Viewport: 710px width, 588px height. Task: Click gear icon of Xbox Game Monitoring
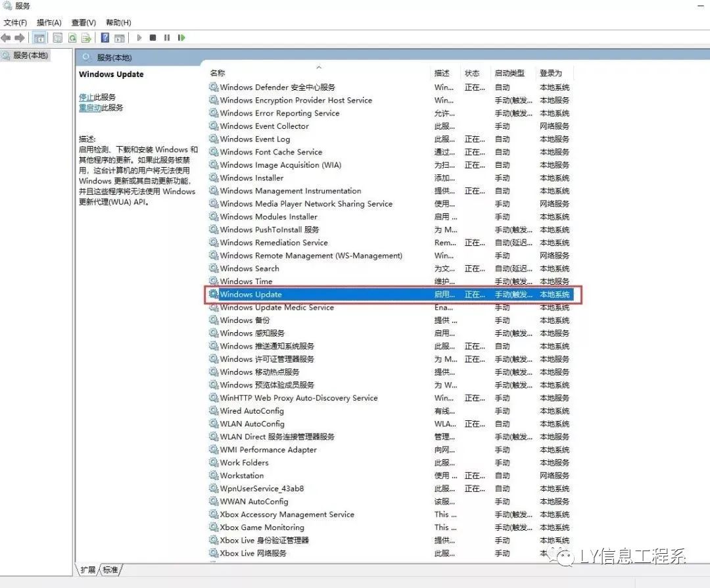click(x=214, y=527)
